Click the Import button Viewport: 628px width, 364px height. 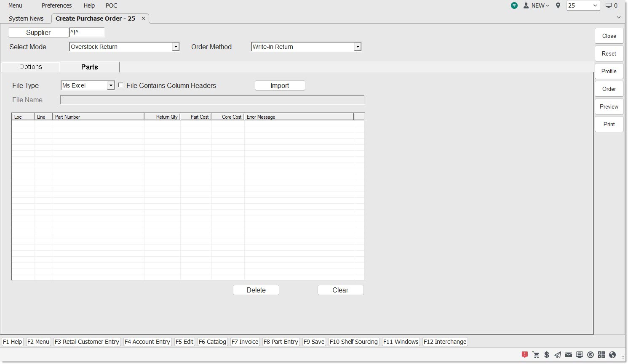click(280, 85)
